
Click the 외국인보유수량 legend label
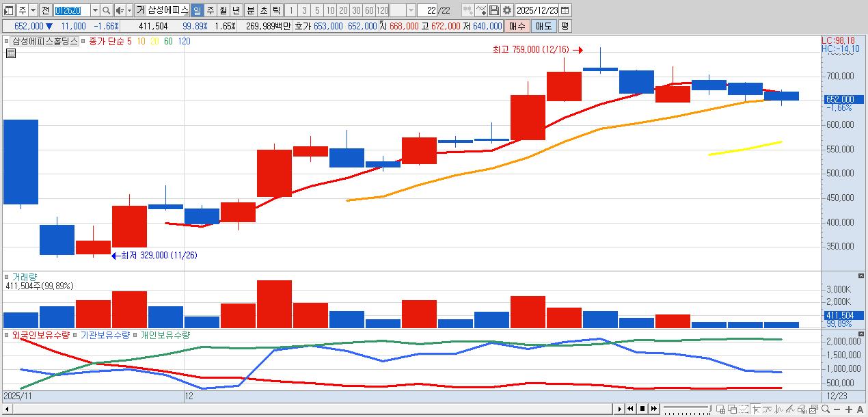41,335
